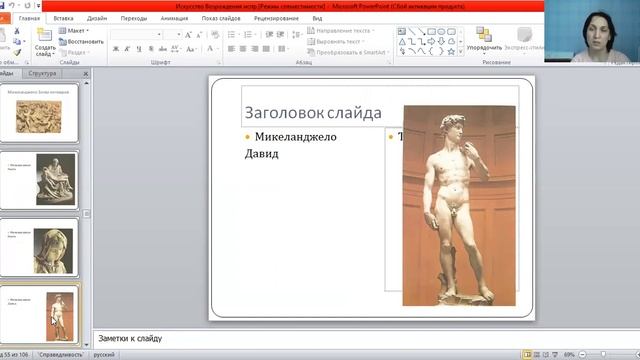This screenshot has width=640, height=360.
Task: Select the rounded rectangle shape
Action: point(451,31)
